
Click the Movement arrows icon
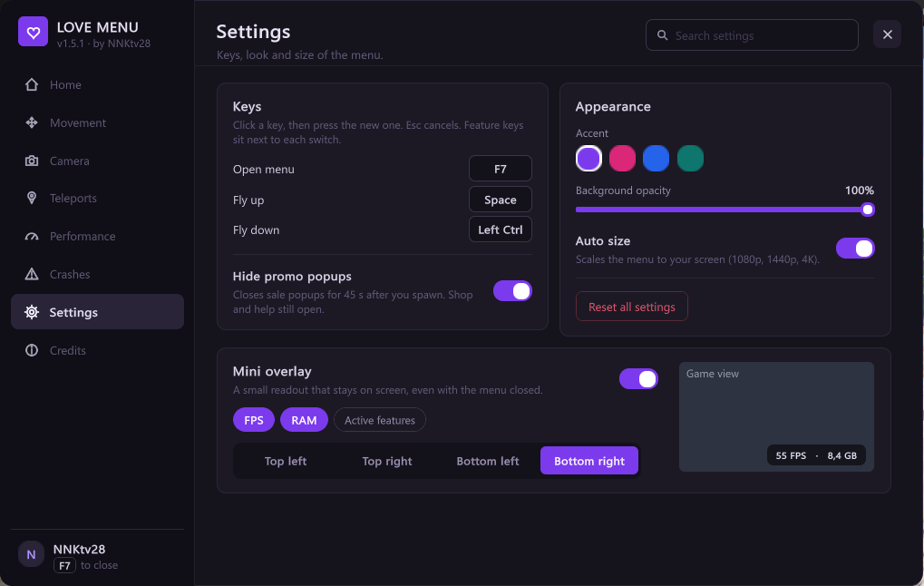[x=32, y=122]
